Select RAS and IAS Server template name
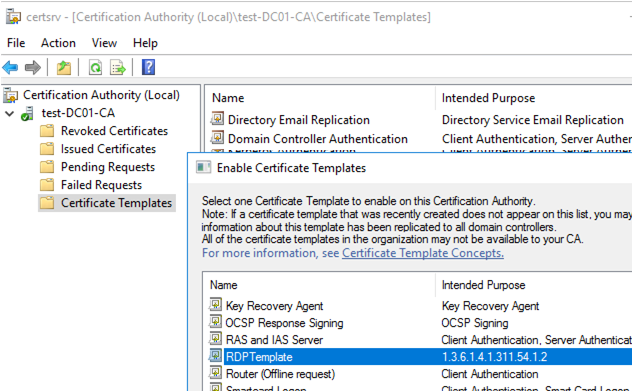 coord(274,340)
